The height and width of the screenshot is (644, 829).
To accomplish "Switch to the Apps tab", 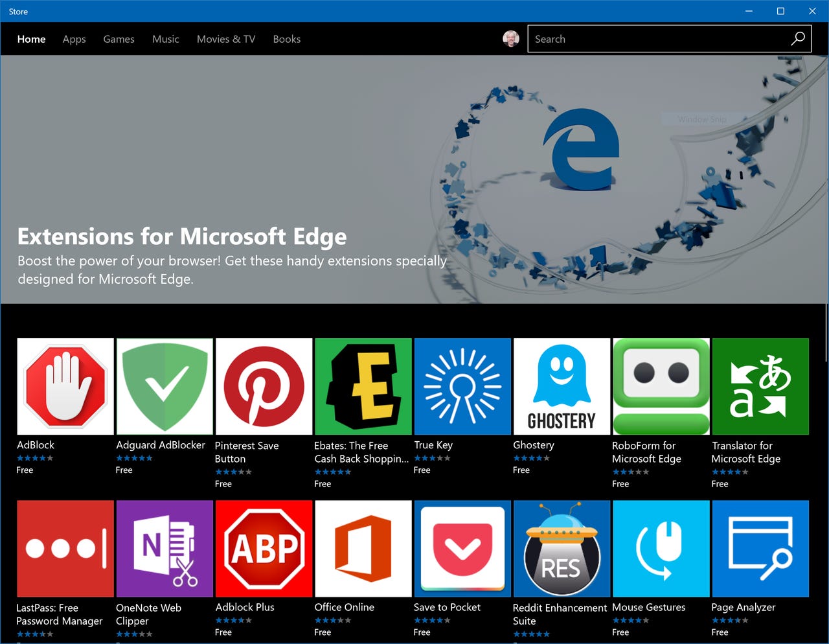I will [74, 39].
